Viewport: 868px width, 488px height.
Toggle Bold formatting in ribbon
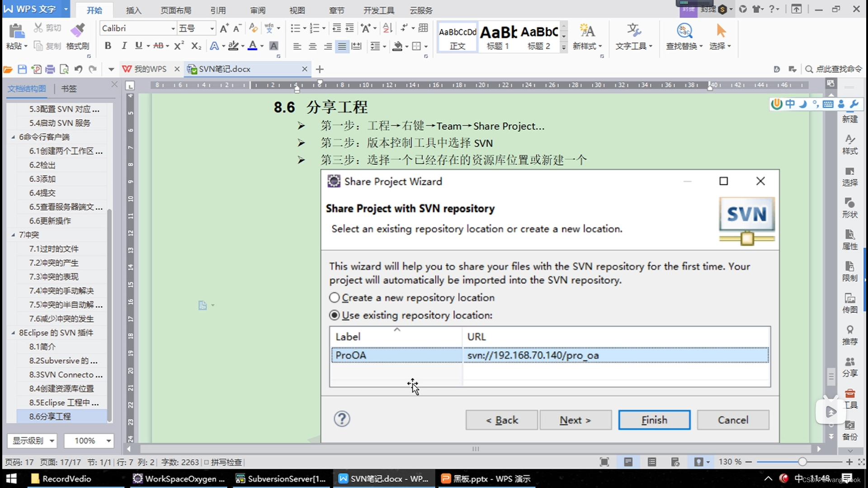108,46
